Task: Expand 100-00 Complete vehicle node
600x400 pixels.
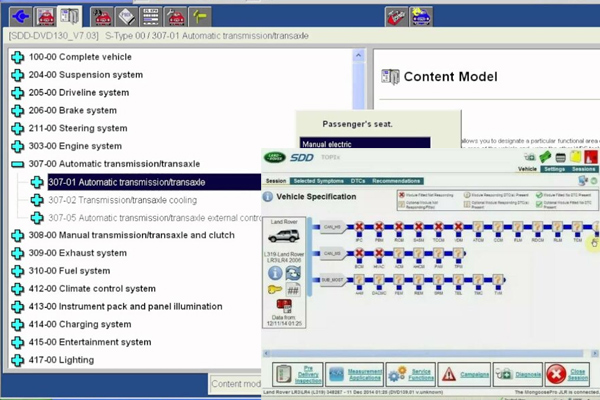Action: (17, 57)
